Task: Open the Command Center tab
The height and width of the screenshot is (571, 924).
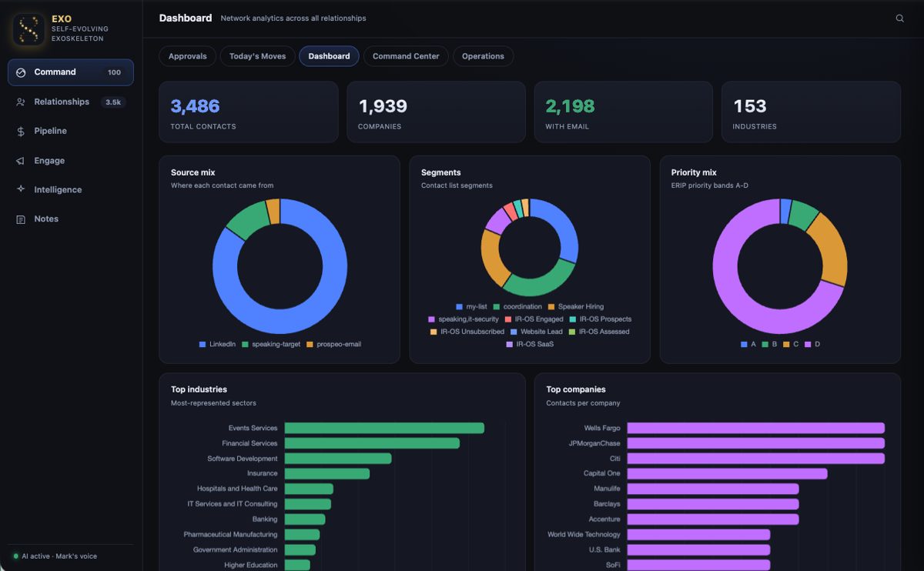Action: click(x=406, y=56)
